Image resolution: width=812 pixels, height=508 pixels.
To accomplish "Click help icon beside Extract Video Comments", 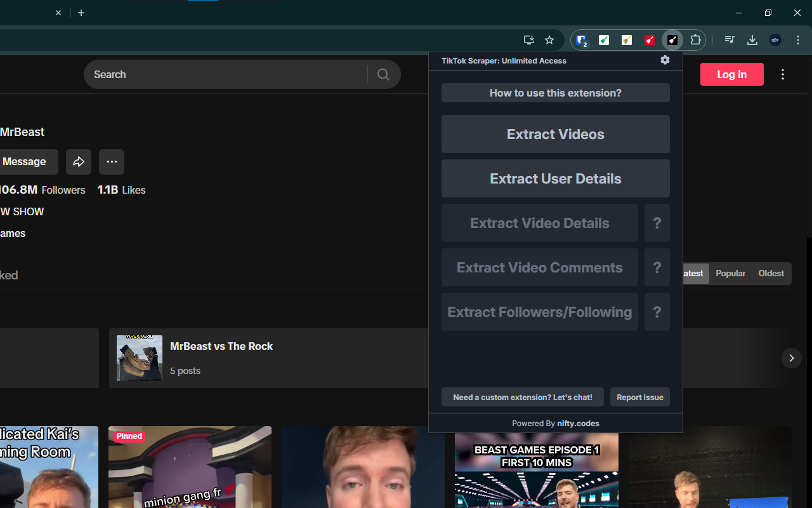I will pos(657,267).
